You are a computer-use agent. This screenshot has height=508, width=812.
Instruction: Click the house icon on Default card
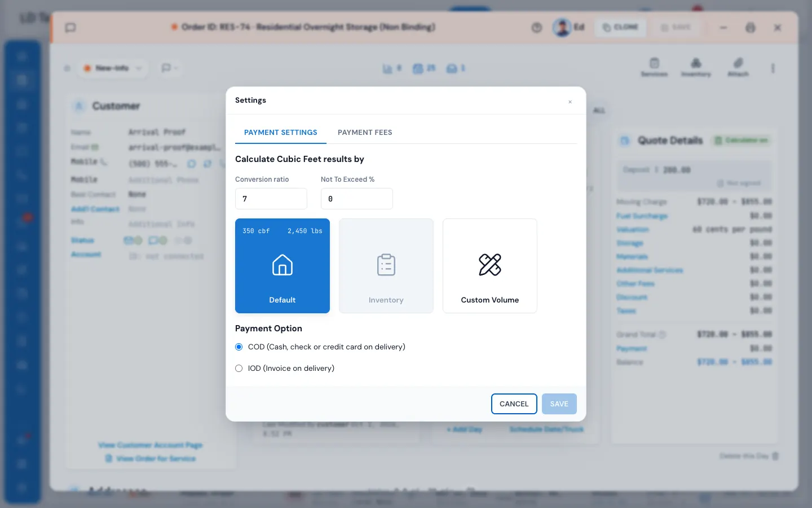[x=283, y=265]
